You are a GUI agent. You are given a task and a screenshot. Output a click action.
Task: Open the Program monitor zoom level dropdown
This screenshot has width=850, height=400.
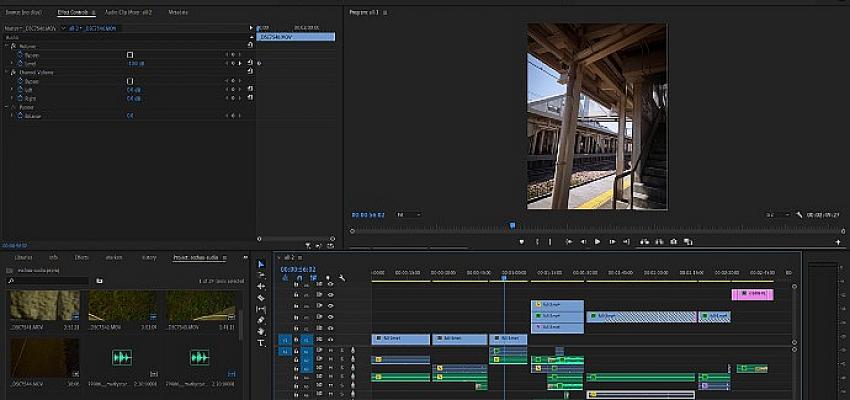(408, 214)
